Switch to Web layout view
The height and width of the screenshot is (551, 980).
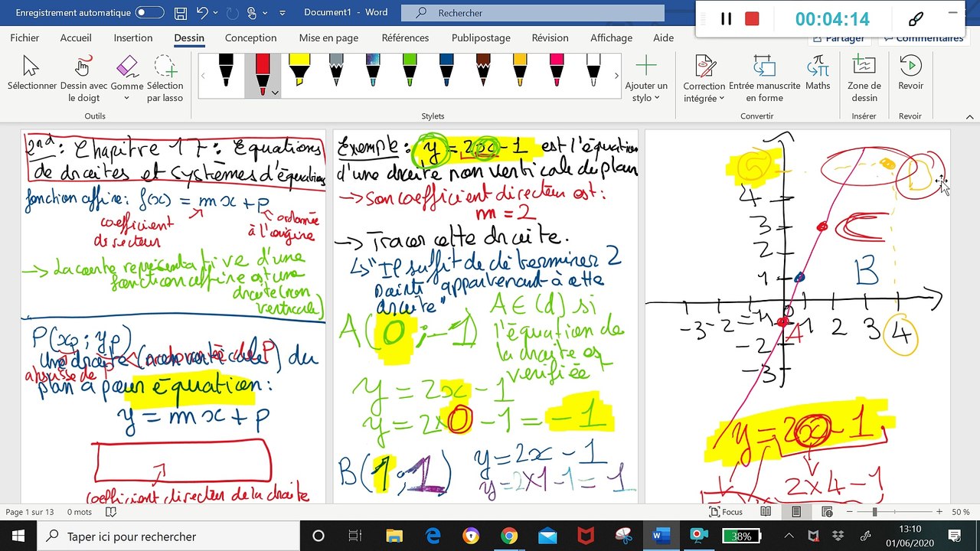[x=828, y=512]
